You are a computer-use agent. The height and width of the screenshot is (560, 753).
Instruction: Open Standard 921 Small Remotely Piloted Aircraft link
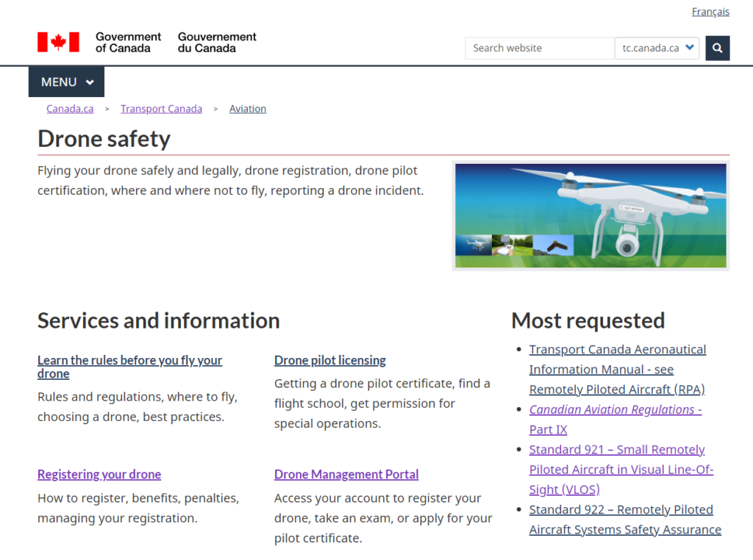[621, 470]
